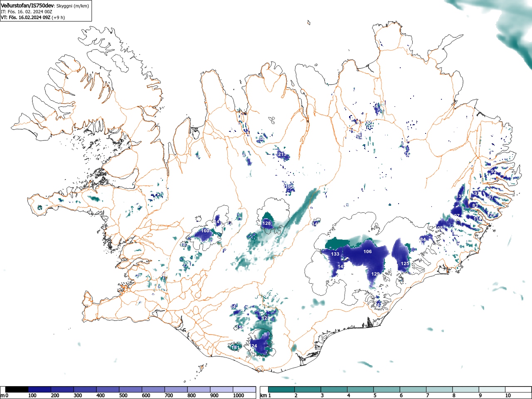Click the dark teal 1–2 km legend swatch
Screen dimensions: 532x399
click(x=281, y=389)
